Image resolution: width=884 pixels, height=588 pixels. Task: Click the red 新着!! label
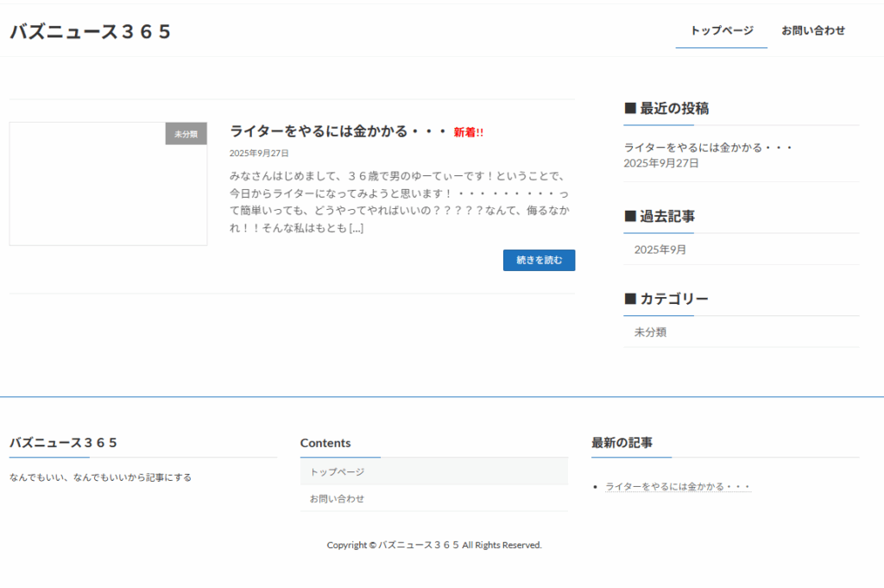click(469, 132)
